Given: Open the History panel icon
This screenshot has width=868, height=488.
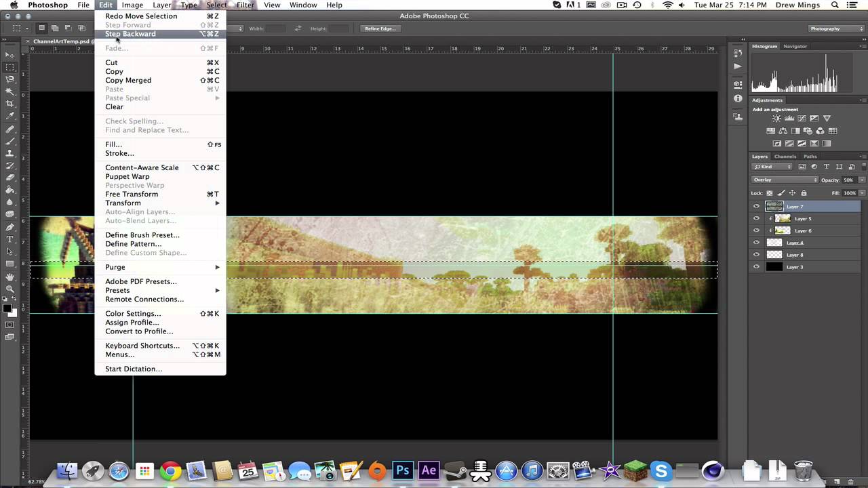Looking at the screenshot, I should click(x=738, y=54).
